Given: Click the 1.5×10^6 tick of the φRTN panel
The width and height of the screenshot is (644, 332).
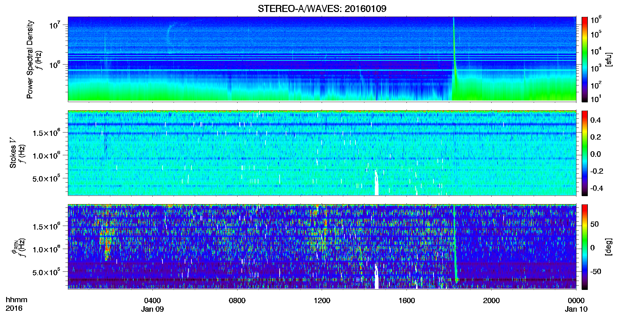Looking at the screenshot, I should point(46,227).
